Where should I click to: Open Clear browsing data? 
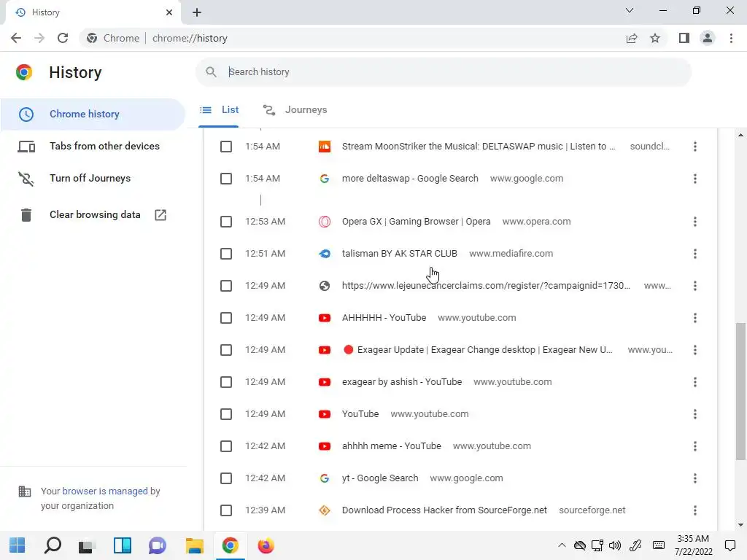(93, 215)
